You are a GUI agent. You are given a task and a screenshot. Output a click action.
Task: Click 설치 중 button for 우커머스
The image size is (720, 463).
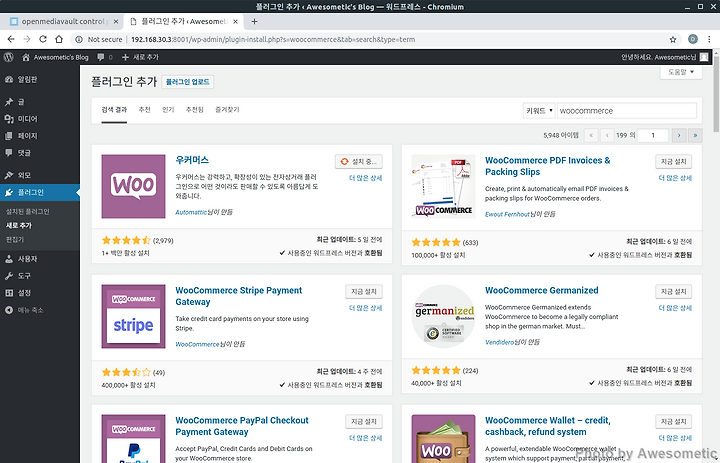(x=359, y=162)
